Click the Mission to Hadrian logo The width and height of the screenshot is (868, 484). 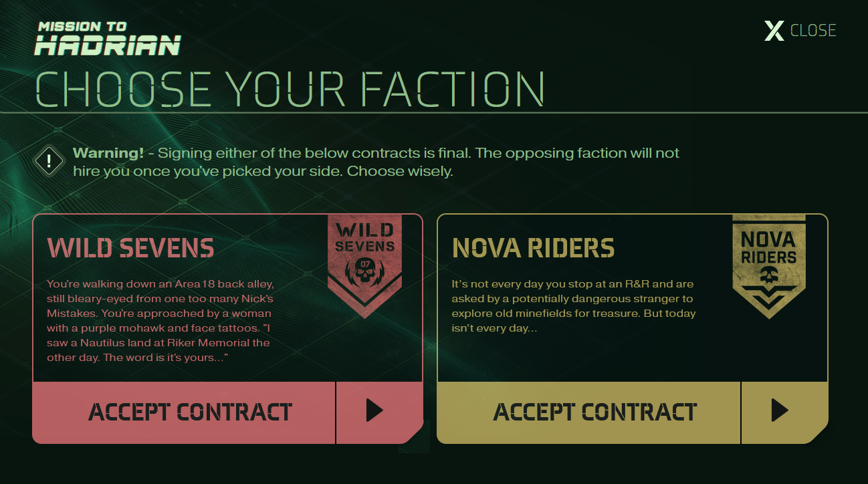click(x=107, y=38)
